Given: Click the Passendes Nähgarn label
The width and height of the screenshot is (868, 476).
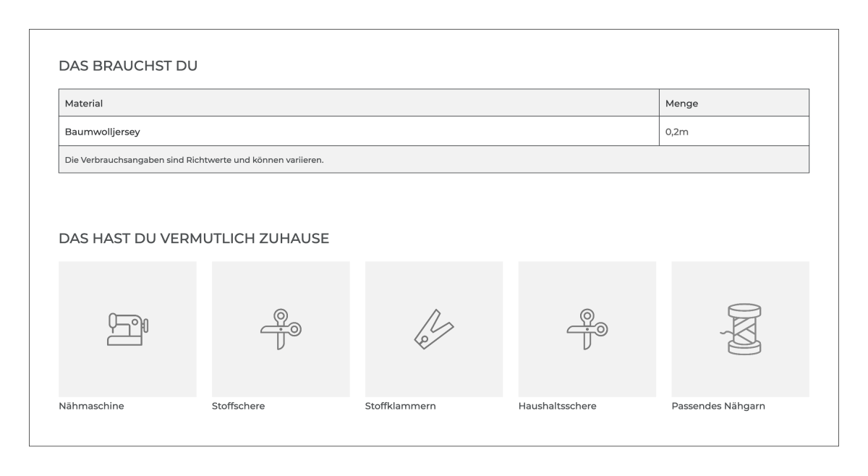Looking at the screenshot, I should click(718, 406).
